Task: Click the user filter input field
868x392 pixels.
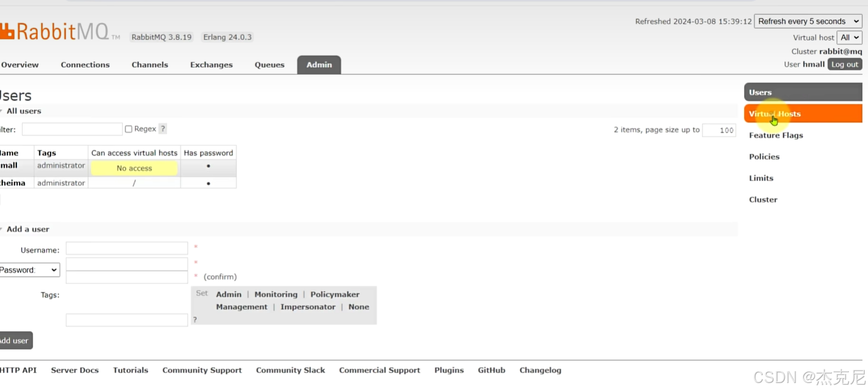Action: click(72, 129)
